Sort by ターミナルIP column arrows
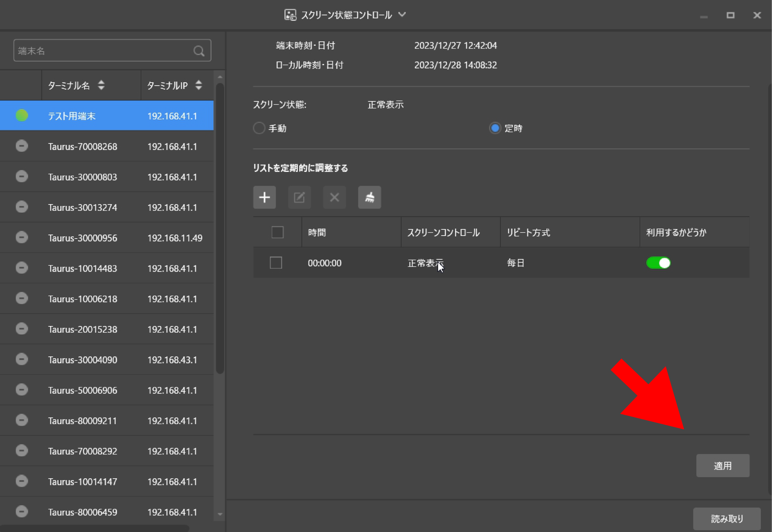This screenshot has width=772, height=532. pos(199,85)
